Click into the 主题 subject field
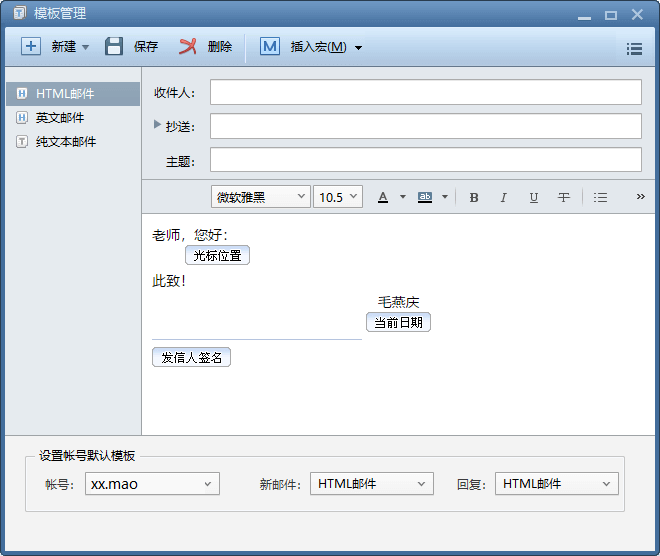The image size is (660, 556). [x=425, y=160]
